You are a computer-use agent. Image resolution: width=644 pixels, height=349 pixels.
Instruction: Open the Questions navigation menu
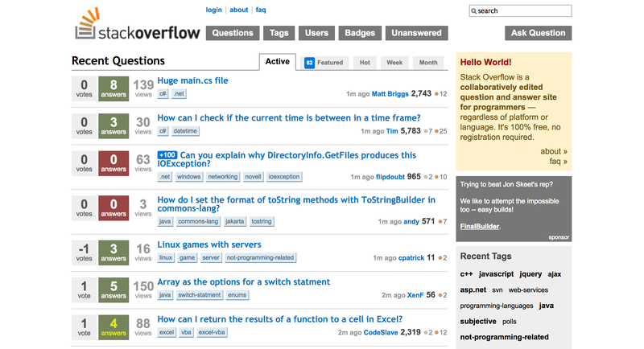coord(233,33)
